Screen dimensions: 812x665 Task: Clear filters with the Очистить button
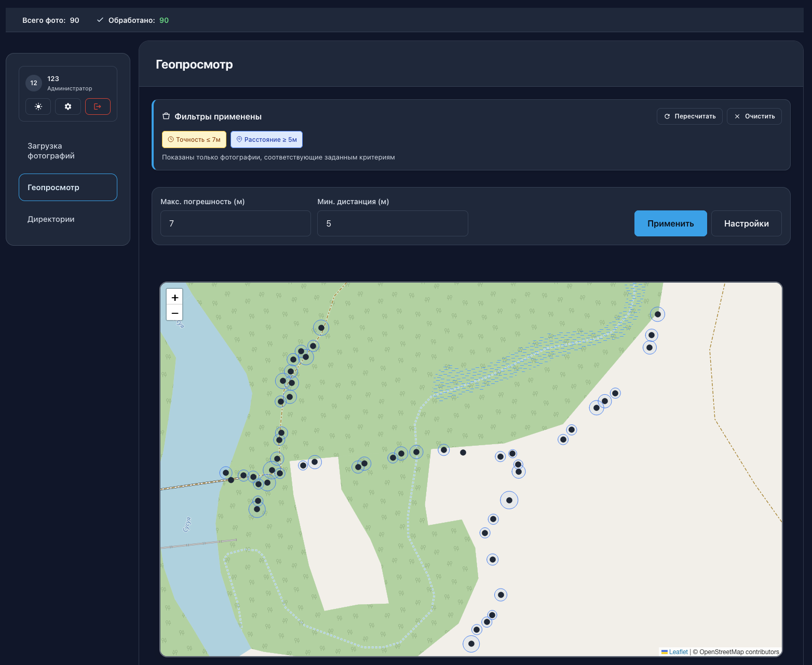(x=754, y=116)
